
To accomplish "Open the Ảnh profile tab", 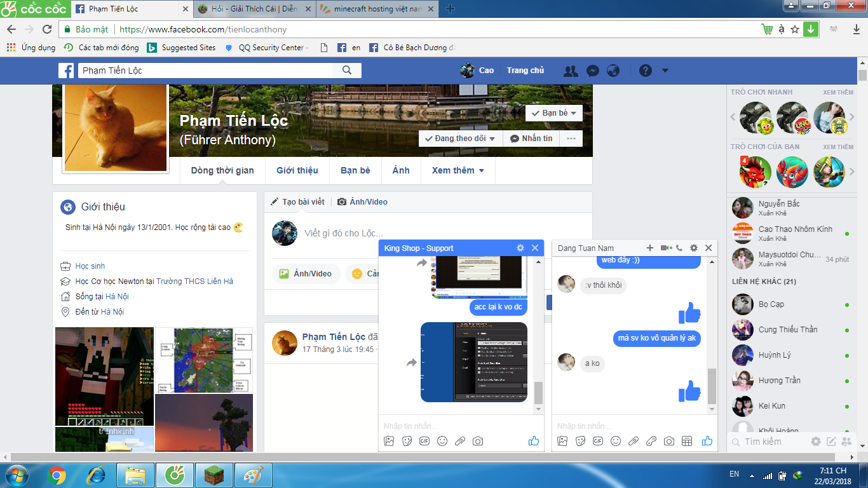I will 401,170.
